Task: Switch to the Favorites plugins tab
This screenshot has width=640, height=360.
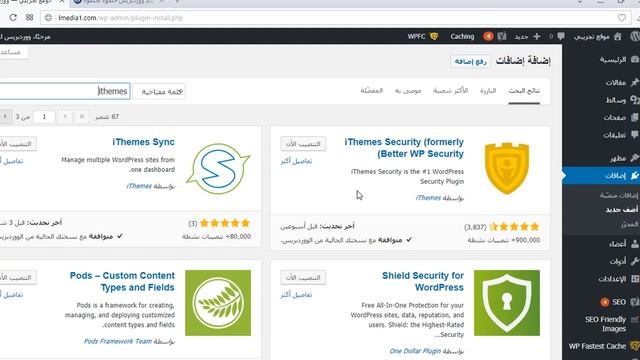Action: coord(371,91)
